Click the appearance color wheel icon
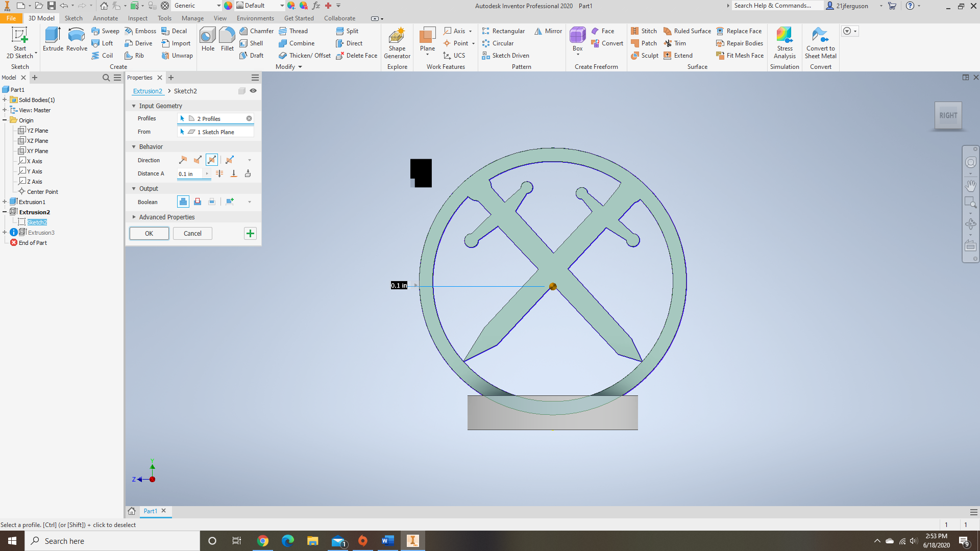Screen dimensions: 980x551 (228, 6)
